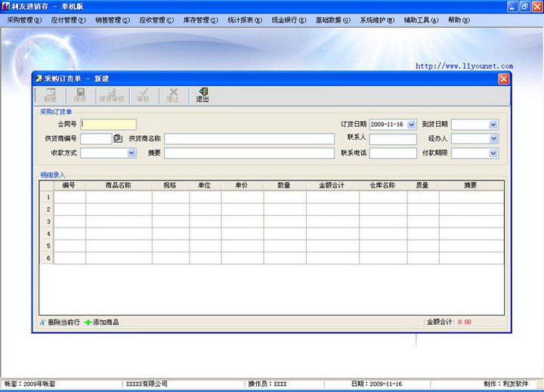Open the 采购管理 menu
This screenshot has width=544, height=392.
(x=24, y=20)
